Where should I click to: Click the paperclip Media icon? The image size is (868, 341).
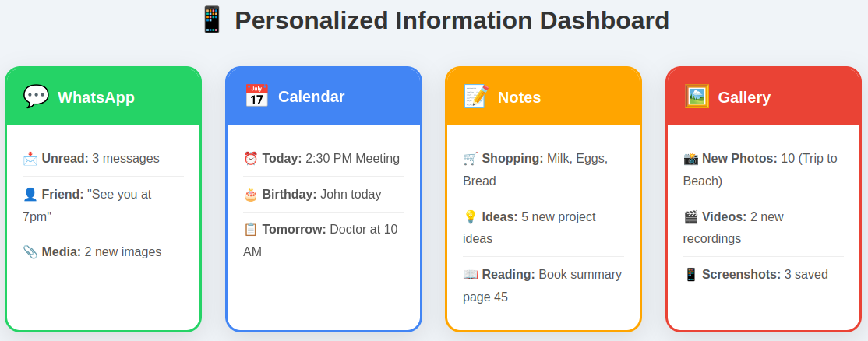[x=30, y=252]
